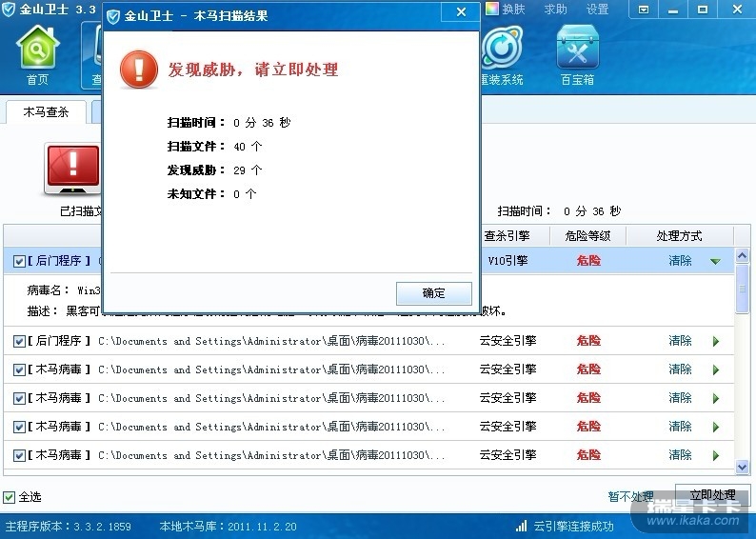Click the 危险等级 column header

pos(587,236)
